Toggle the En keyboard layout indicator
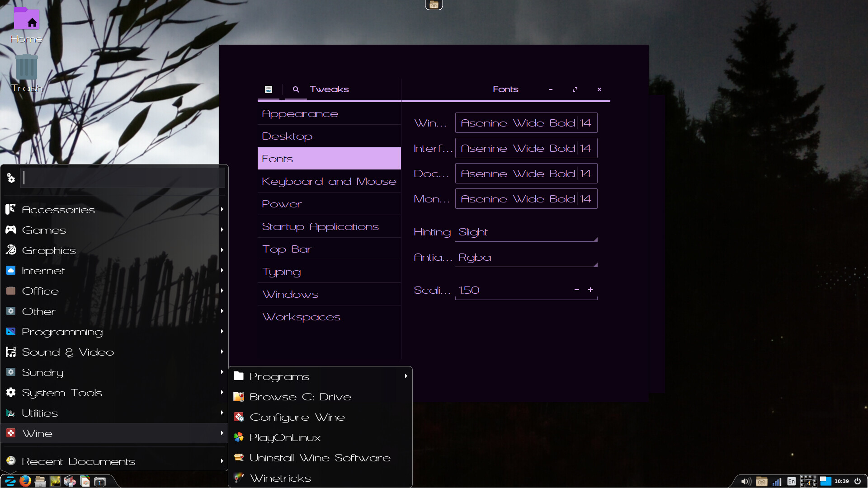The height and width of the screenshot is (488, 868). coord(791,482)
